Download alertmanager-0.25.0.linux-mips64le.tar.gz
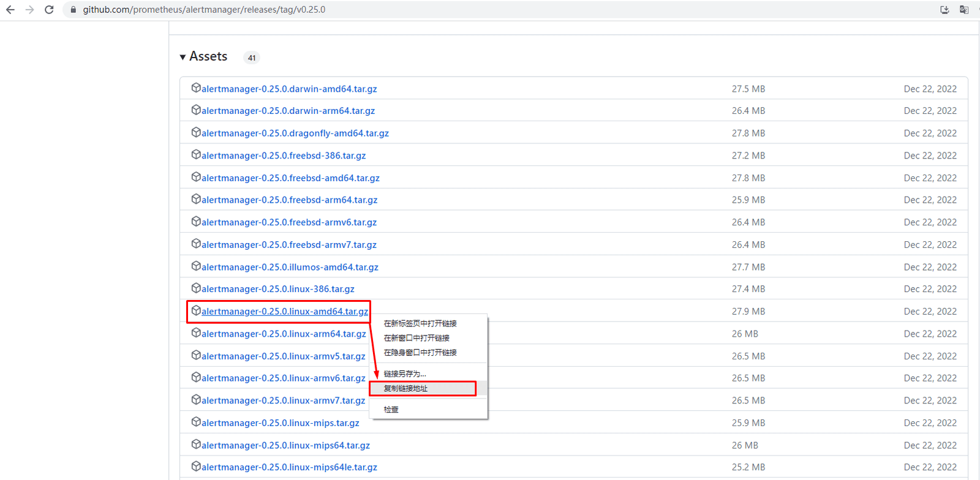Image resolution: width=980 pixels, height=480 pixels. [x=289, y=467]
